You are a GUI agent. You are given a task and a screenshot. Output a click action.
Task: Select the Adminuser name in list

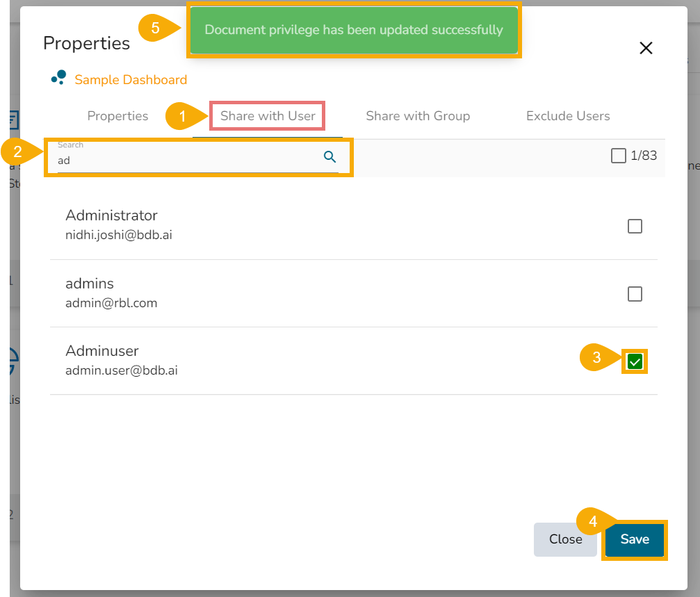coord(102,351)
